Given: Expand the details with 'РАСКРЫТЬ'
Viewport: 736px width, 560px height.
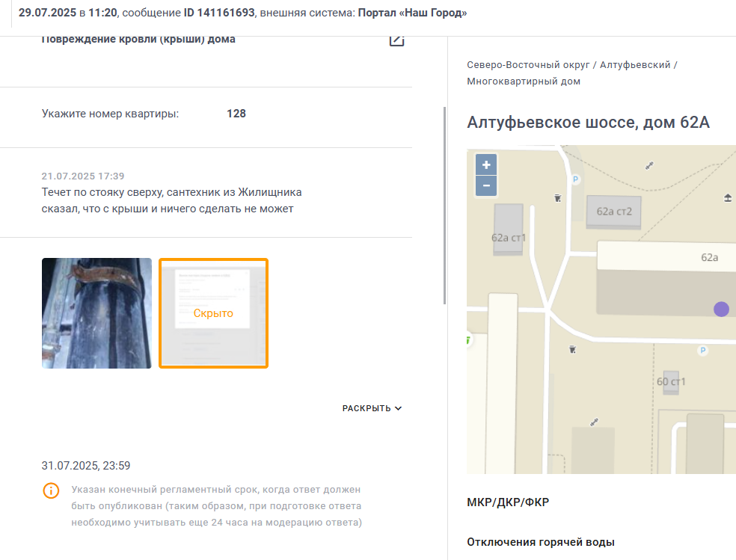Looking at the screenshot, I should pos(372,408).
